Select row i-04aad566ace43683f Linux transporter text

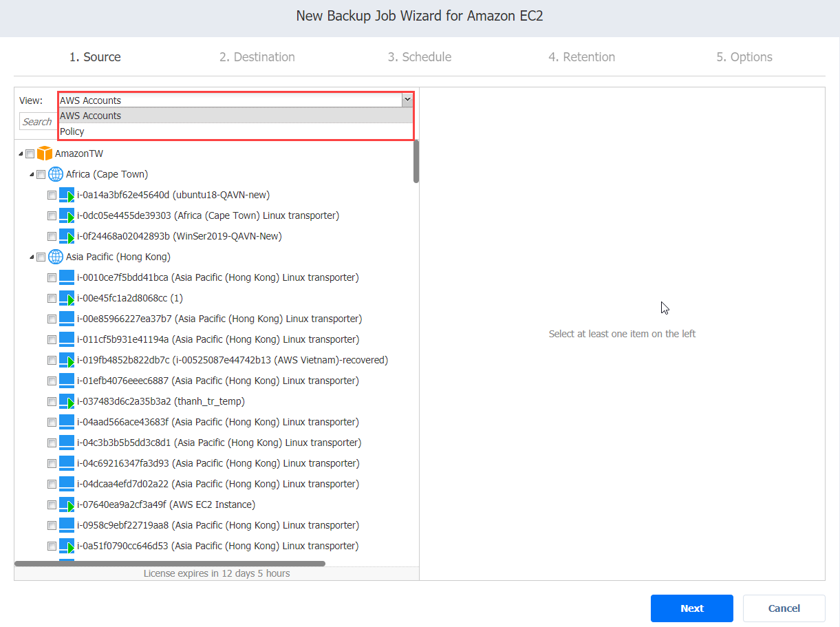(x=218, y=422)
